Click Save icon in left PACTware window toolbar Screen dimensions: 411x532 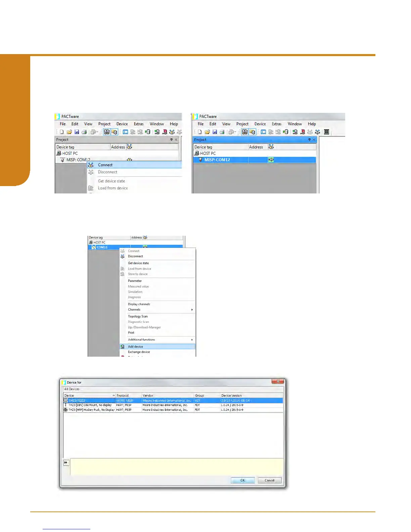(x=77, y=132)
